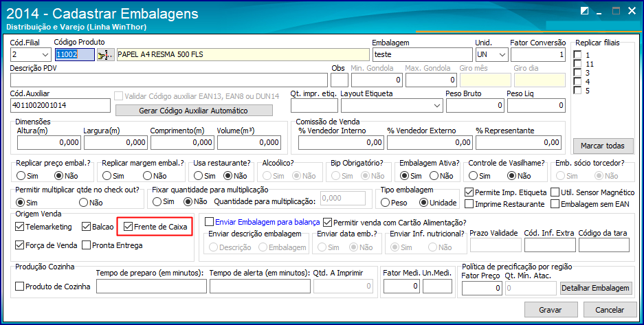Click the Fator Conversão field
This screenshot has width=644, height=325.
coord(538,54)
